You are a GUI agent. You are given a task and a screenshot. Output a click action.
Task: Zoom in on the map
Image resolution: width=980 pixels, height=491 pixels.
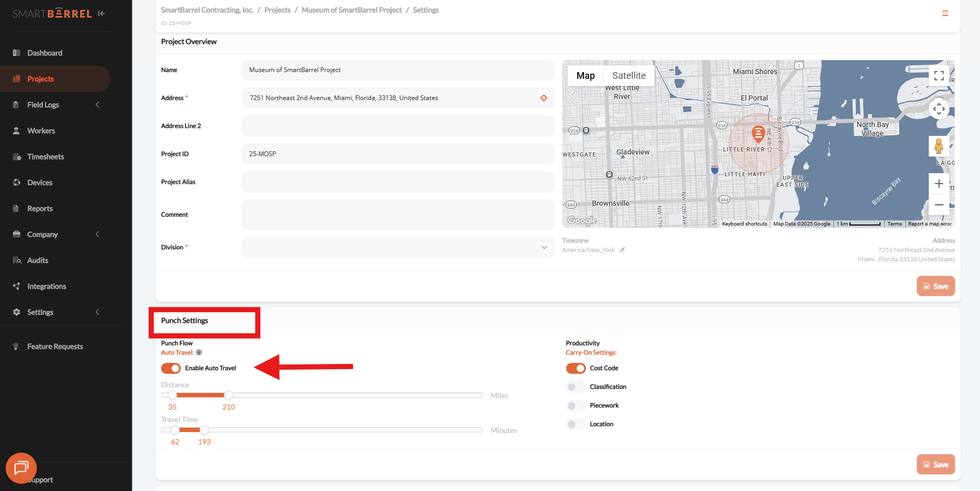pyautogui.click(x=939, y=184)
